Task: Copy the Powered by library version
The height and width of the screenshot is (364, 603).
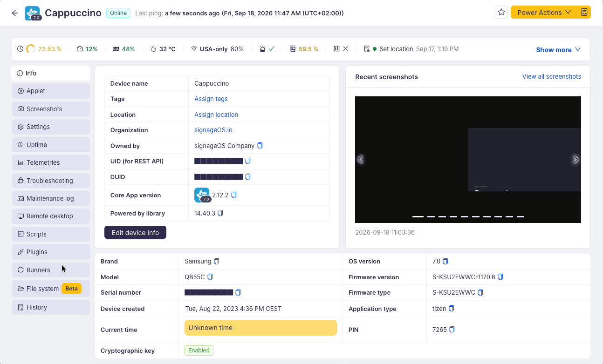Action: [x=220, y=213]
